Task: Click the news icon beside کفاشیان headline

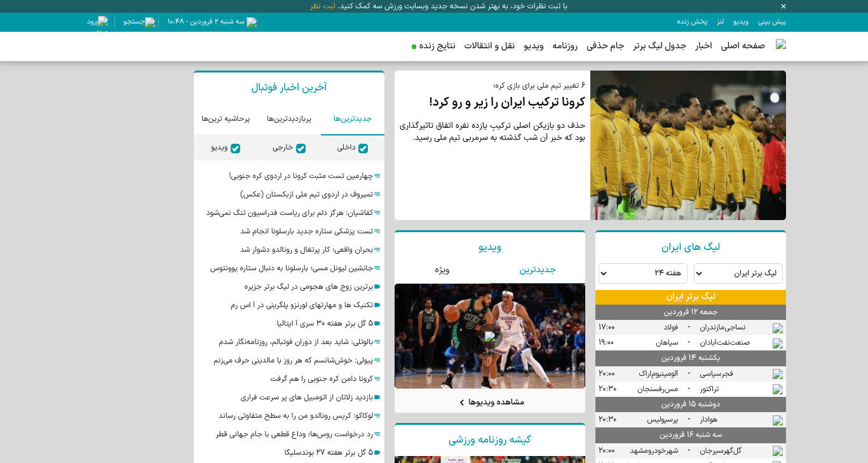Action: 377,213
